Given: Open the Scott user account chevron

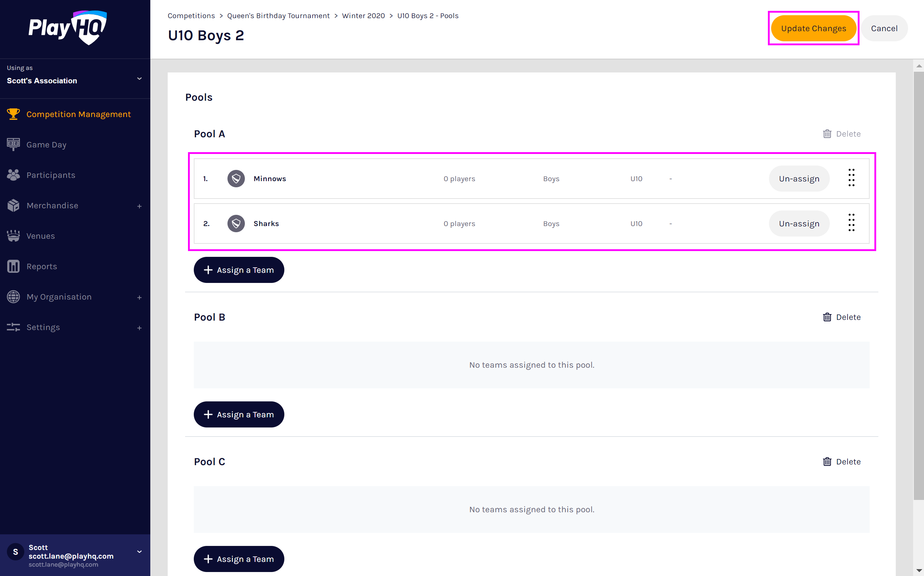Looking at the screenshot, I should click(139, 552).
